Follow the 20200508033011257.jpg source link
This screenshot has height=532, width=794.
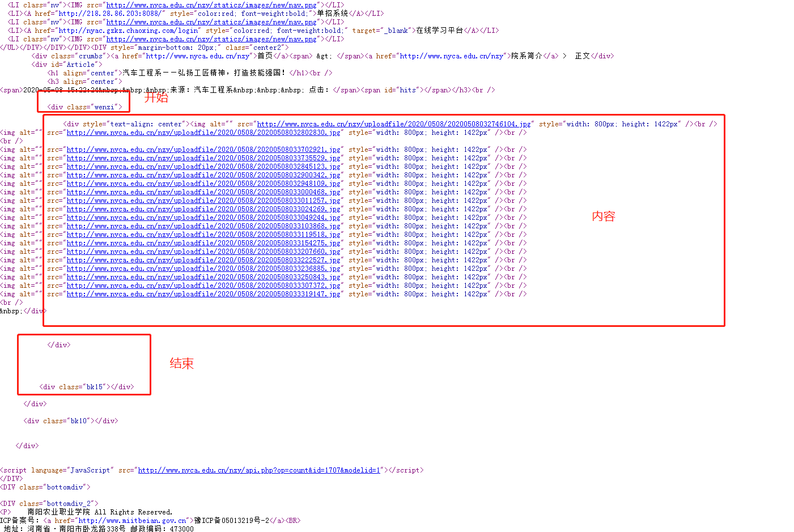pyautogui.click(x=203, y=201)
